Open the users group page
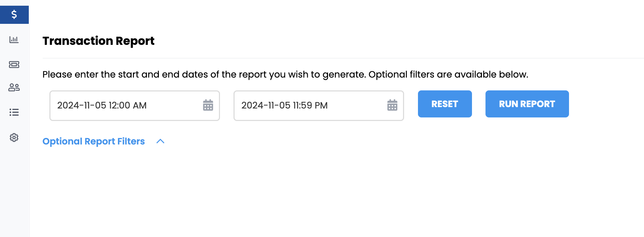Screen dimensions: 644x237 (x=14, y=88)
